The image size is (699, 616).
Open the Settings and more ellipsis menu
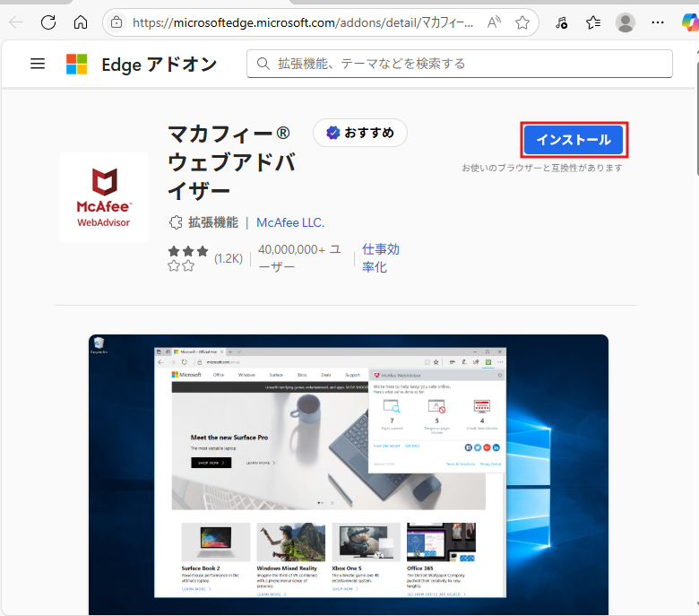click(658, 22)
